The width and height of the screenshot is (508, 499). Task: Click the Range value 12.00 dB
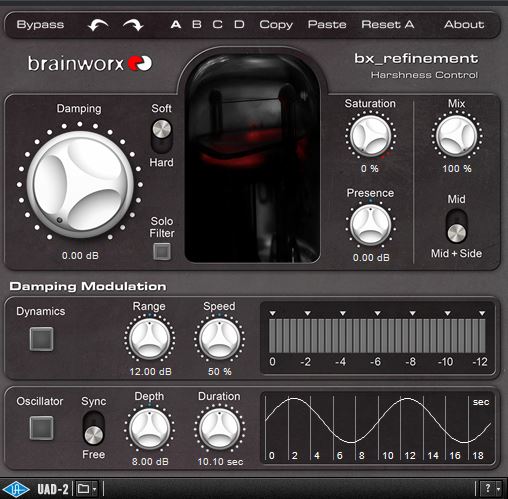[151, 371]
